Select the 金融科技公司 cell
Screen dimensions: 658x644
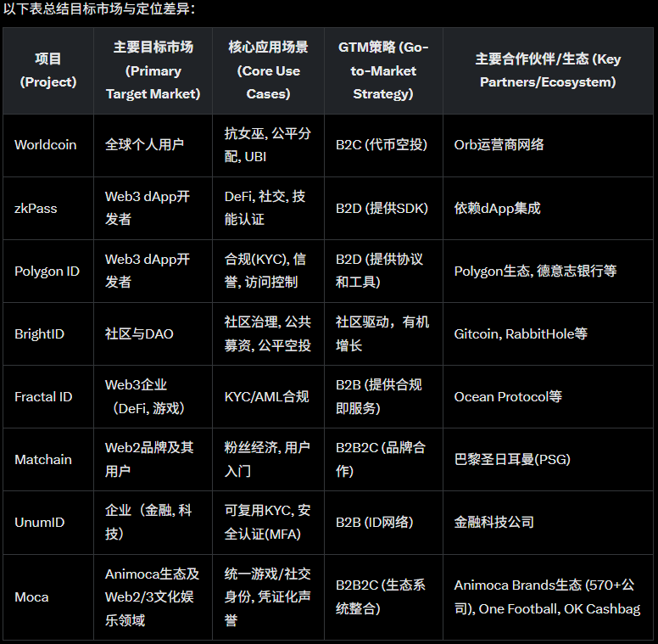pyautogui.click(x=548, y=523)
